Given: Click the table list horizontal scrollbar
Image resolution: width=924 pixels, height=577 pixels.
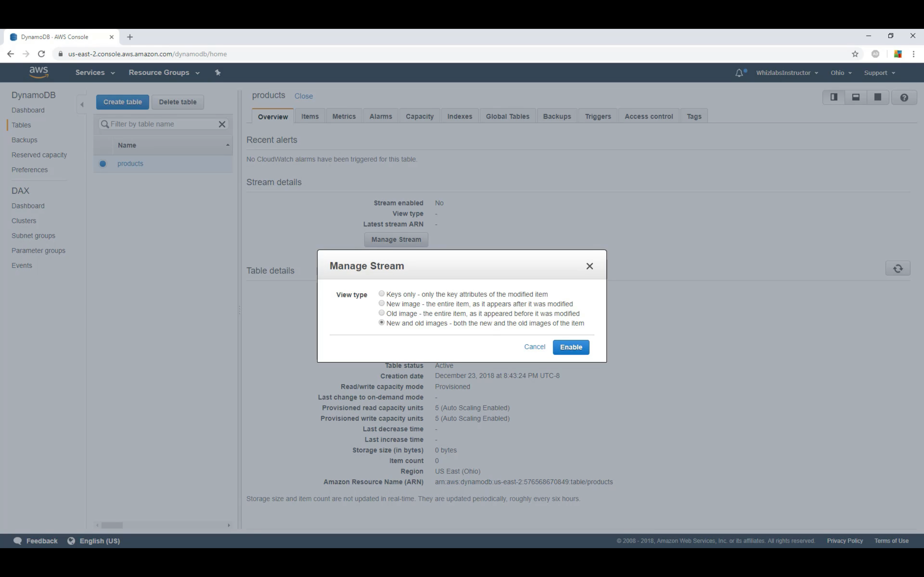Looking at the screenshot, I should tap(112, 525).
